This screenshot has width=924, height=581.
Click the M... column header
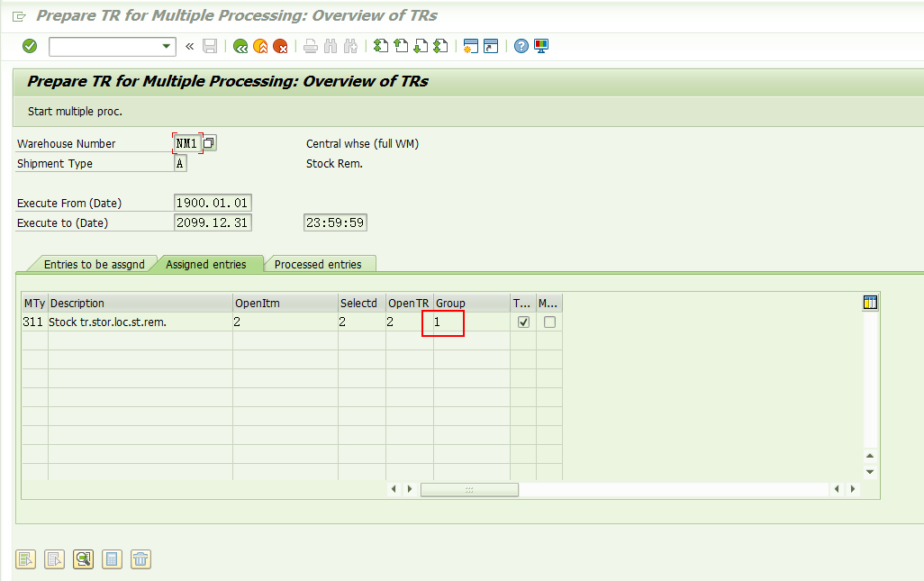point(548,303)
